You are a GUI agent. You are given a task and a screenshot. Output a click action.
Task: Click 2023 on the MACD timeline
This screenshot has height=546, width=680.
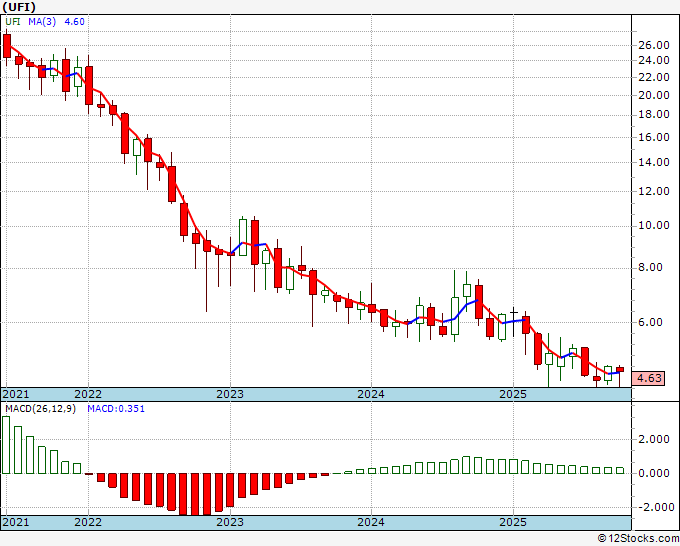(x=230, y=522)
